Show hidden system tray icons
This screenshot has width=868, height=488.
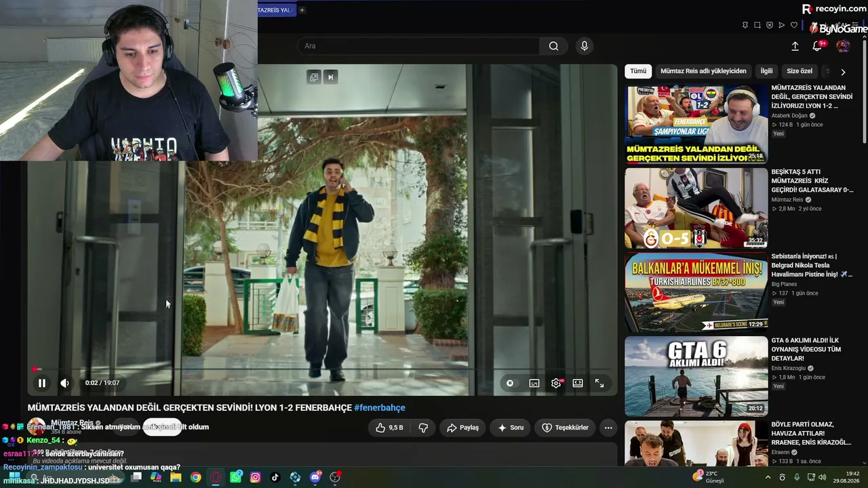[768, 477]
